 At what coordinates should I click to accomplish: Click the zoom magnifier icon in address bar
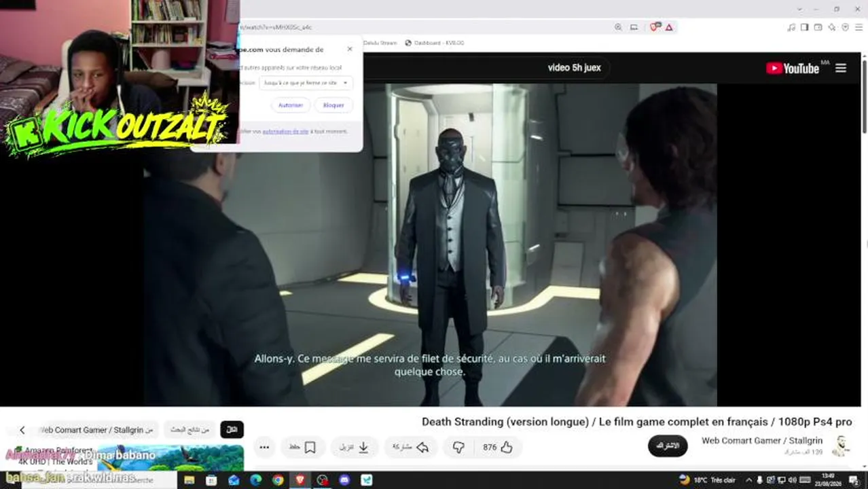click(x=618, y=27)
